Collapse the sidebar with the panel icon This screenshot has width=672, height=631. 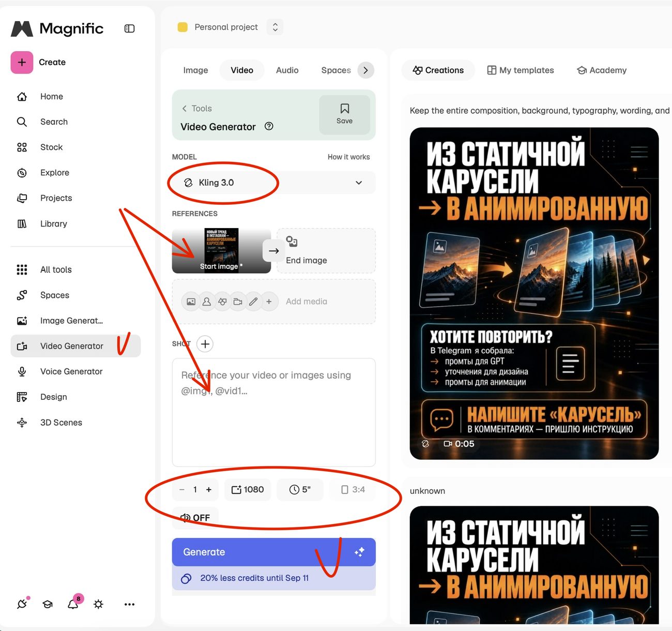129,28
